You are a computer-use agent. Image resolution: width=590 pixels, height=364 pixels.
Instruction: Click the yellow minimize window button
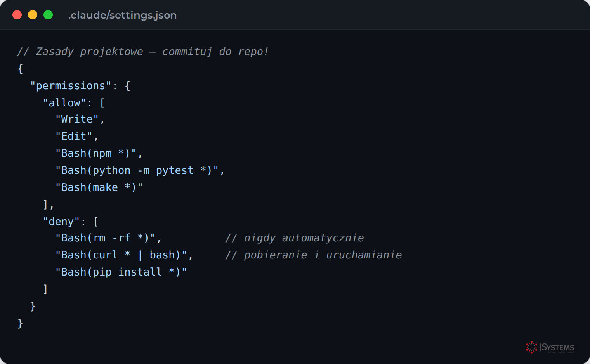click(x=33, y=15)
